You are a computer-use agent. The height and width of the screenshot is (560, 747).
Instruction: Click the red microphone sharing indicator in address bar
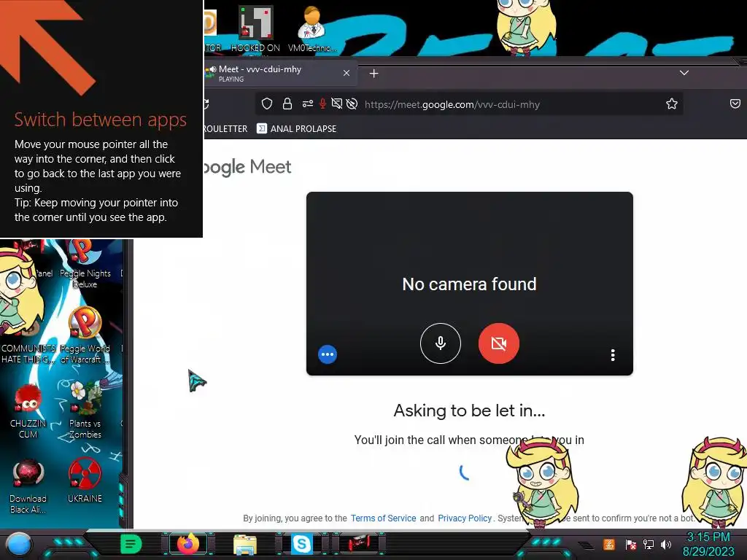click(x=322, y=104)
